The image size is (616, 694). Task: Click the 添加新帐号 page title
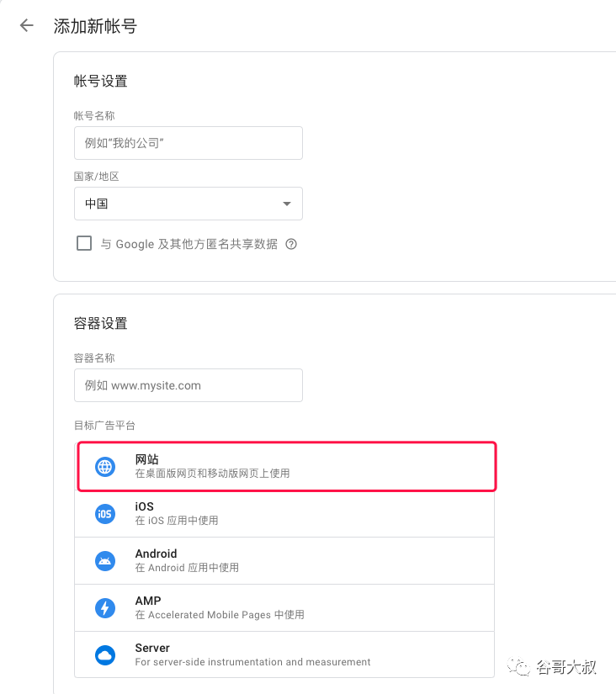point(95,26)
